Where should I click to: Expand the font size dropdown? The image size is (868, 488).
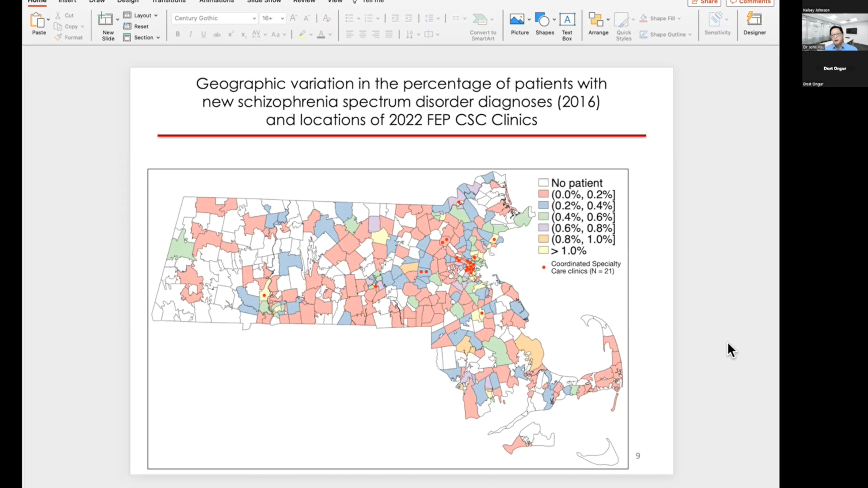pos(283,19)
